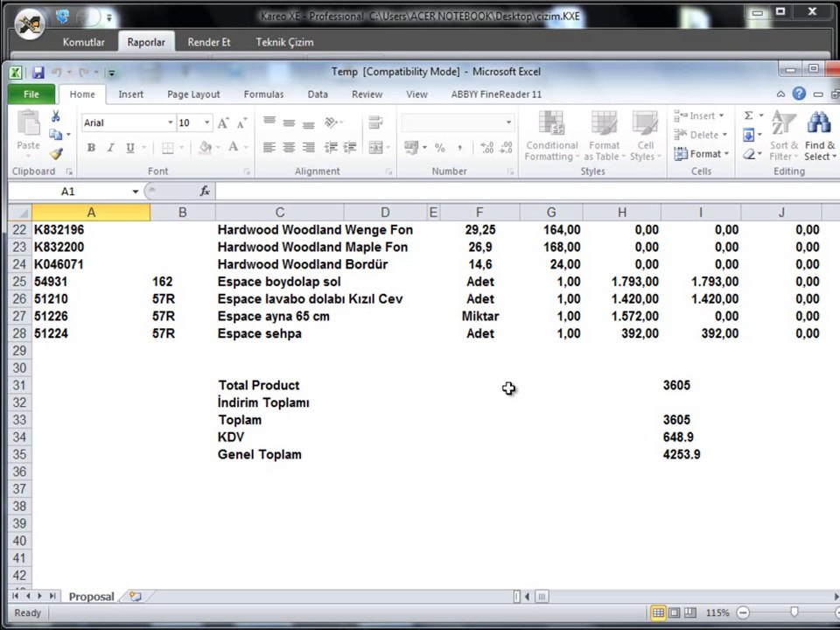Click the Font Color A icon
The image size is (840, 630).
[x=233, y=147]
